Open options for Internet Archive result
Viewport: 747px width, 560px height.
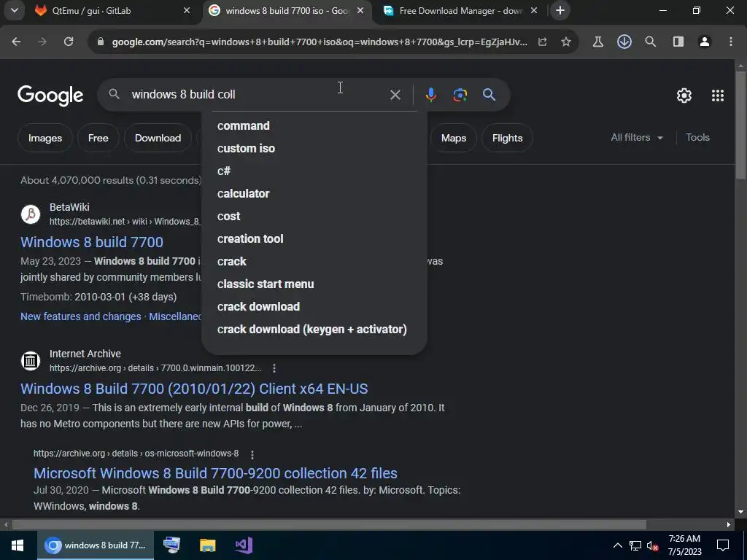(x=274, y=368)
